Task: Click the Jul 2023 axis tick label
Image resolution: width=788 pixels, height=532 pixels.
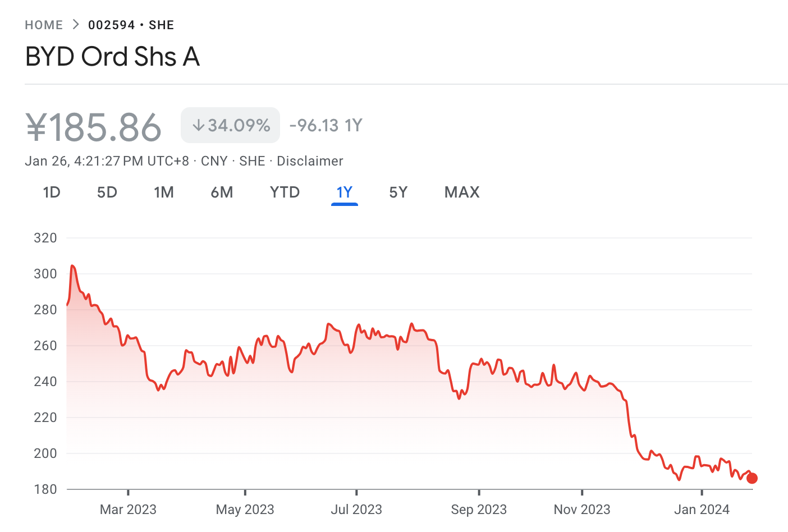Action: [356, 510]
